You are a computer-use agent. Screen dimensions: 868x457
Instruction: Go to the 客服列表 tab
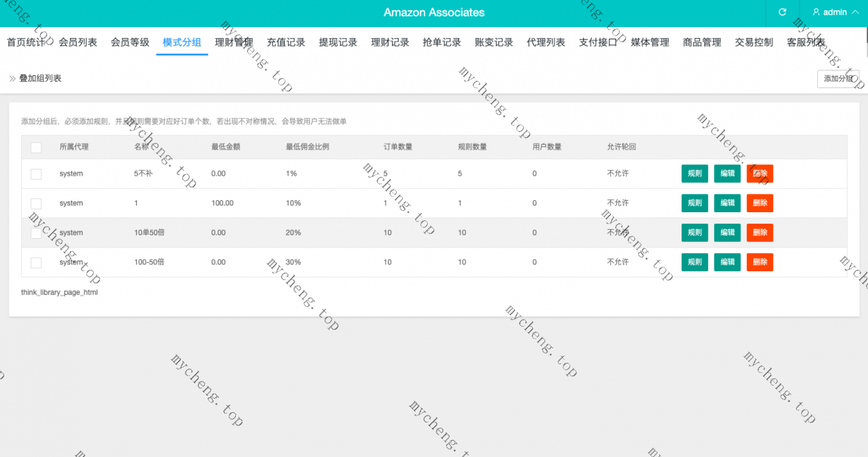pos(806,42)
